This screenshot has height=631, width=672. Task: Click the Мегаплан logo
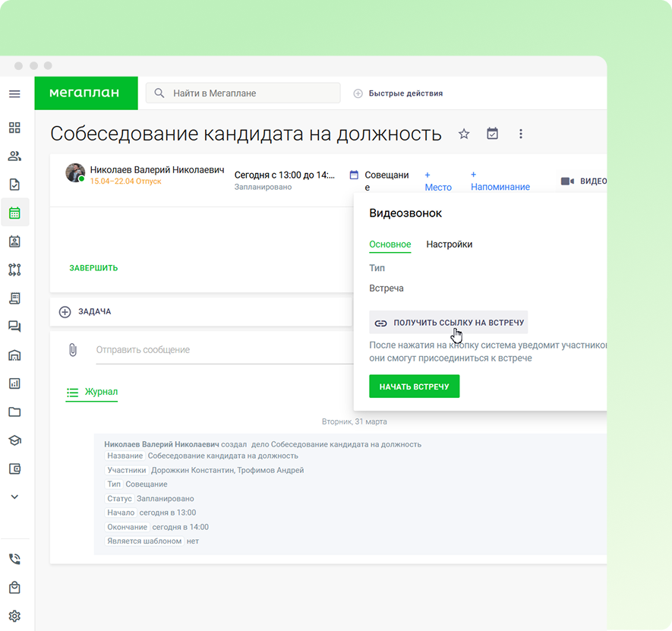pyautogui.click(x=86, y=93)
